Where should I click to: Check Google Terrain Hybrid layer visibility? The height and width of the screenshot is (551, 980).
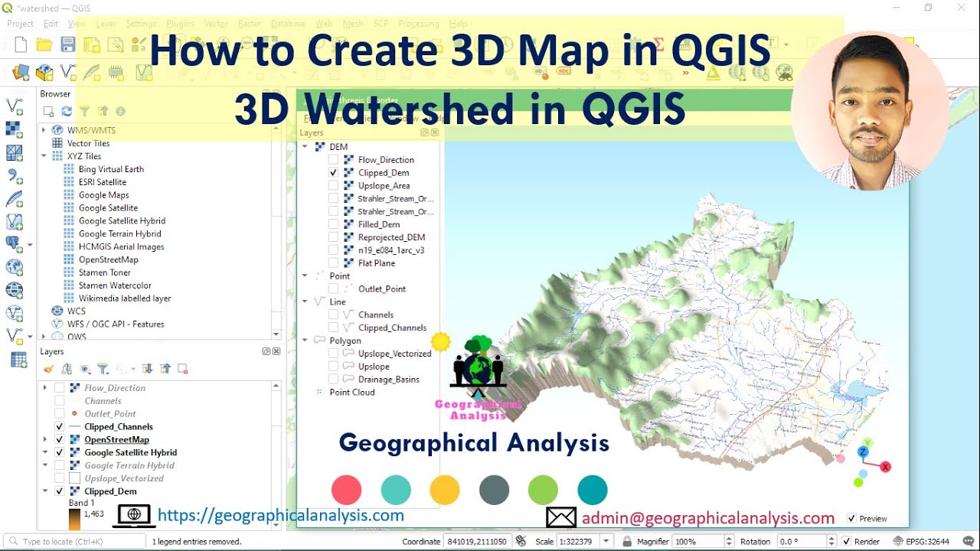pyautogui.click(x=60, y=465)
